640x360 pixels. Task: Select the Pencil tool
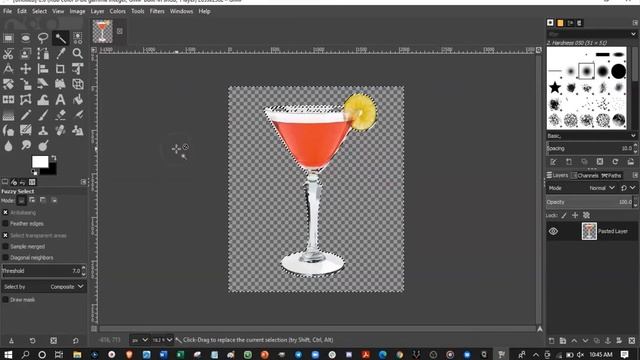[26, 116]
